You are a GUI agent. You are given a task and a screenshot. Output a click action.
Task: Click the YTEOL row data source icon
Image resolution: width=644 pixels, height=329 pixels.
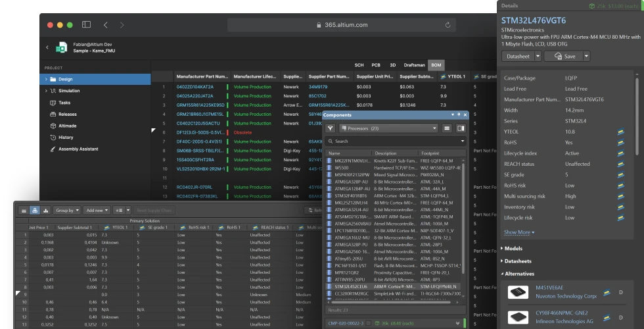coord(620,132)
